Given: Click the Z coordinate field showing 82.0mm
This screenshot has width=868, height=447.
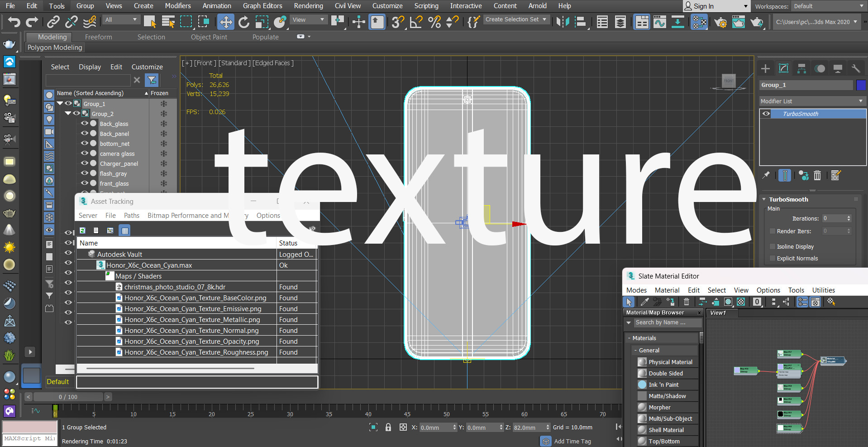Looking at the screenshot, I should click(x=528, y=428).
